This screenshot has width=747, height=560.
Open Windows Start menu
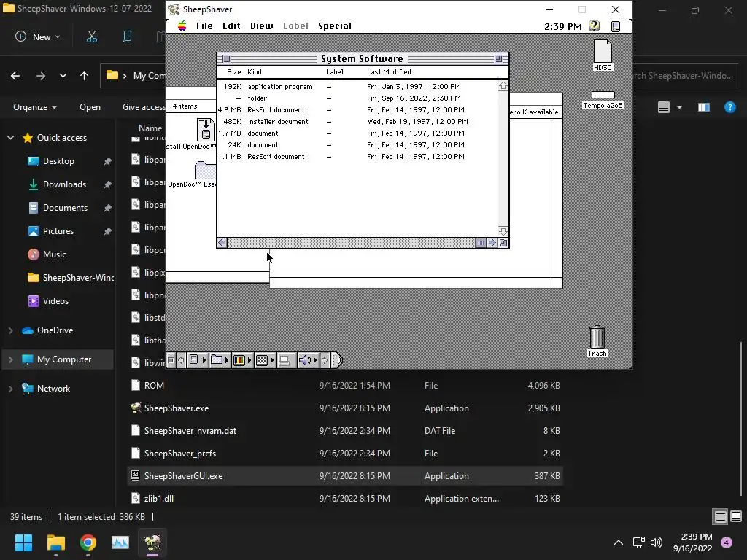[x=23, y=542]
